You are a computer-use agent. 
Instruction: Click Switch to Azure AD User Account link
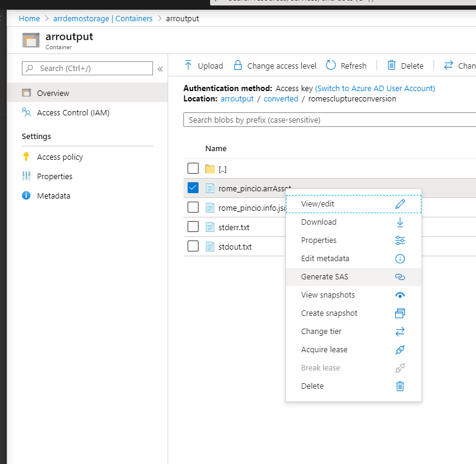click(375, 89)
